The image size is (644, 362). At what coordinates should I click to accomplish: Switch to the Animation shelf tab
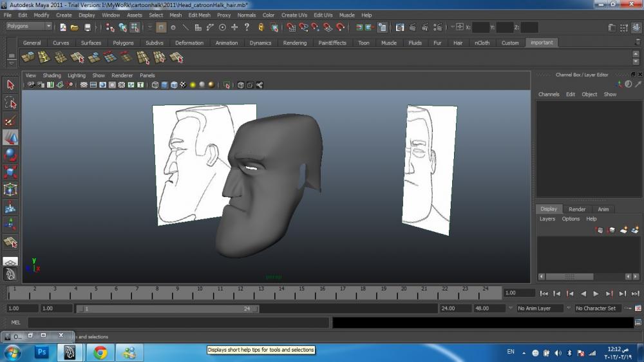(226, 43)
